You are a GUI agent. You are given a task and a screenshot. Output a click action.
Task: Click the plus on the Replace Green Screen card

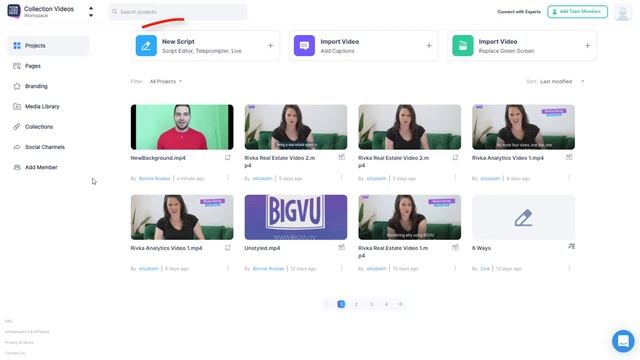(587, 46)
